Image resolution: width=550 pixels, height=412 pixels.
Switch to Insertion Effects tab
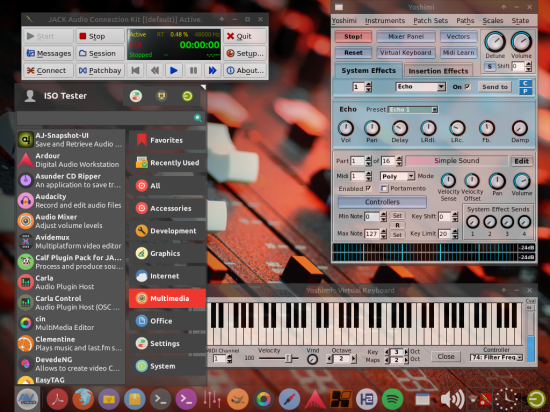pos(438,71)
